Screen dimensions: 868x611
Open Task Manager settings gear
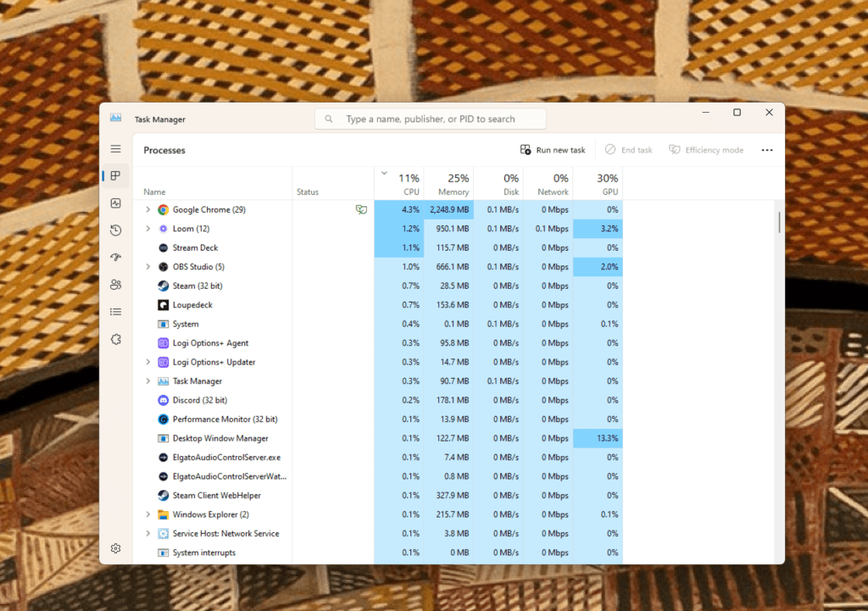point(115,548)
